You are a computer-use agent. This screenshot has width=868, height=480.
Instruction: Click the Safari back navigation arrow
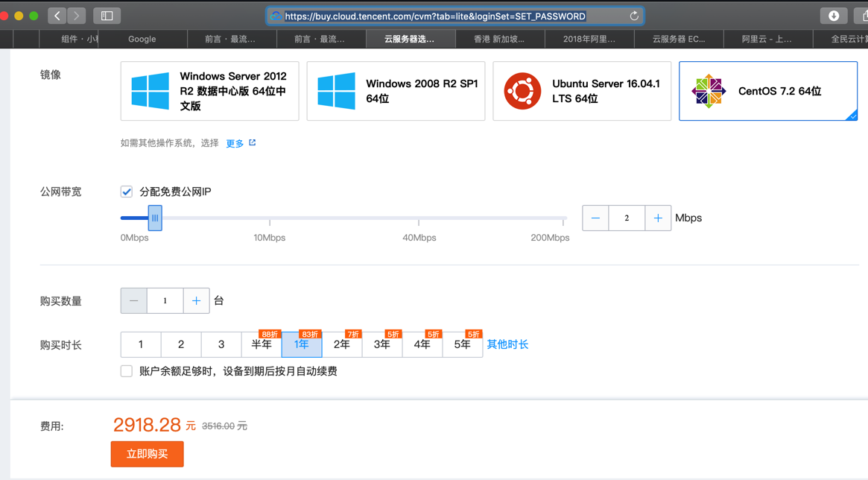57,16
